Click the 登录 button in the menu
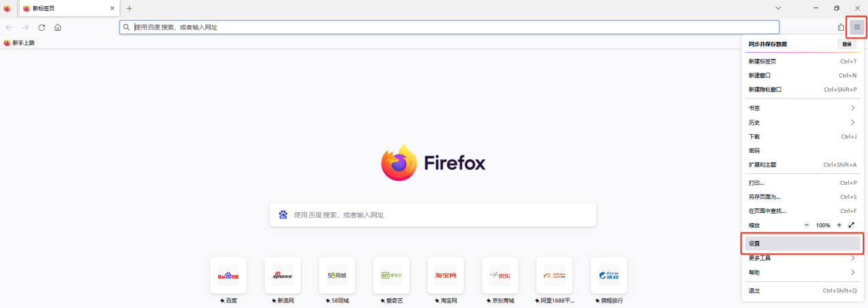Screen dimensions: 868x308 (847, 44)
